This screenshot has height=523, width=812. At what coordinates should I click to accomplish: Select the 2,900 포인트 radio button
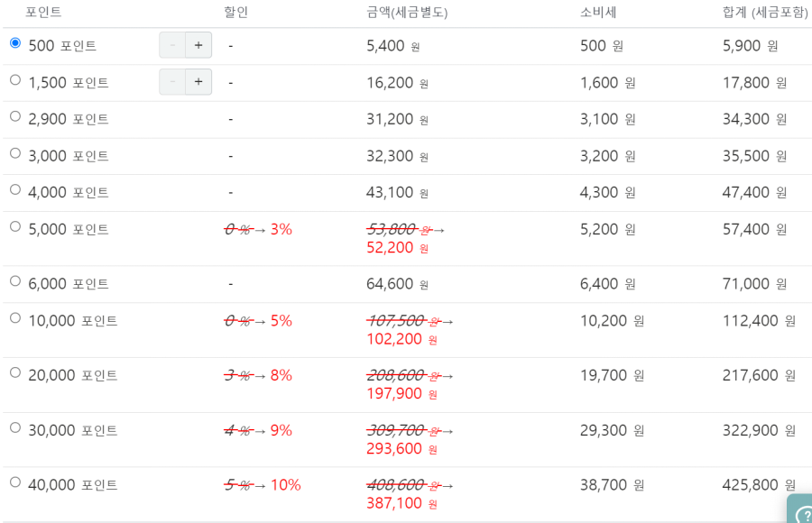14,118
